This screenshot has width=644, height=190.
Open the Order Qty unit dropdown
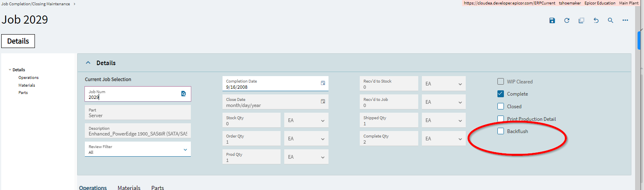[x=306, y=138]
